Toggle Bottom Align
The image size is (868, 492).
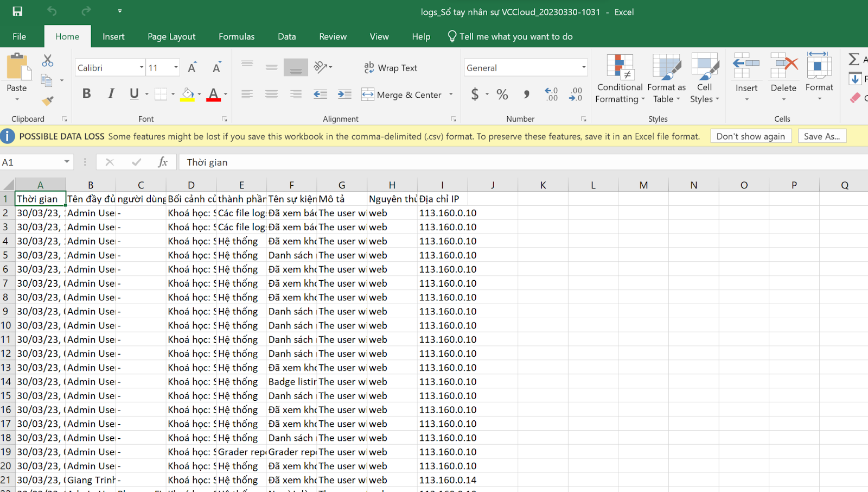pyautogui.click(x=296, y=67)
